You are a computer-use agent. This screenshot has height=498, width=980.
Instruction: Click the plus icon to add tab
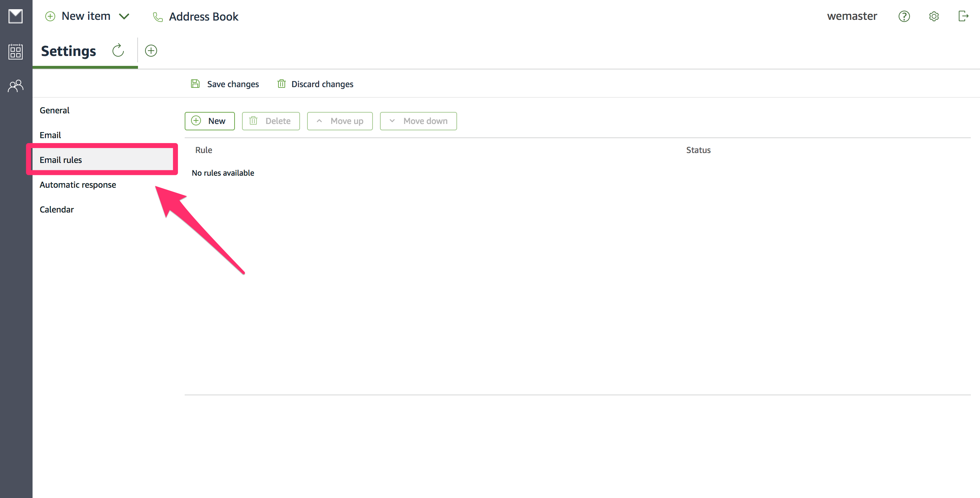[x=151, y=51]
